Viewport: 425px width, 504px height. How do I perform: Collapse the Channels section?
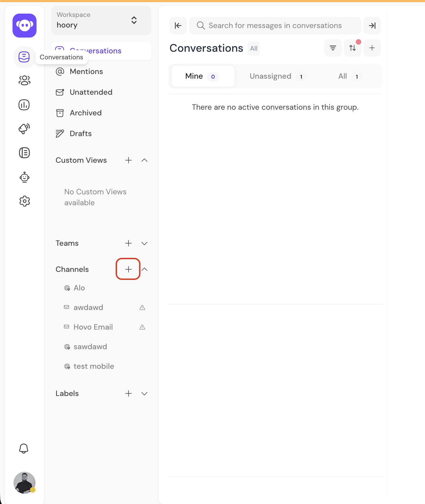tap(144, 269)
